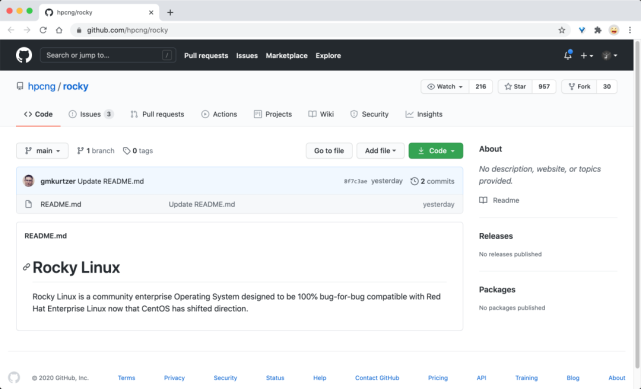The image size is (641, 389).
Task: Go to the browser home page
Action: click(59, 30)
